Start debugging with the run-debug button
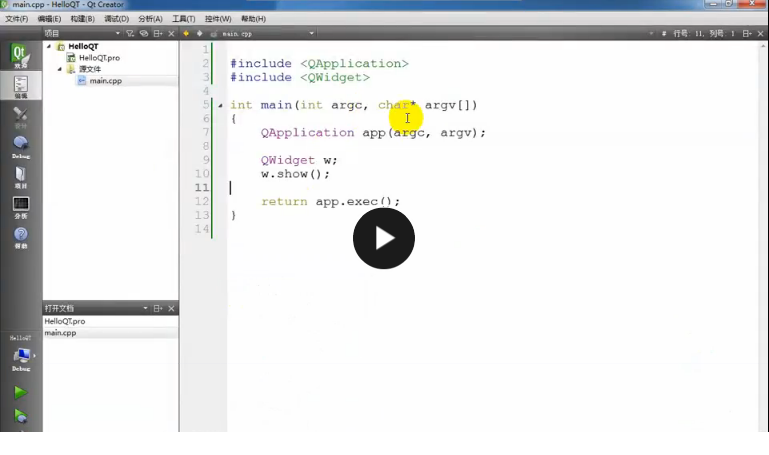 point(21,416)
